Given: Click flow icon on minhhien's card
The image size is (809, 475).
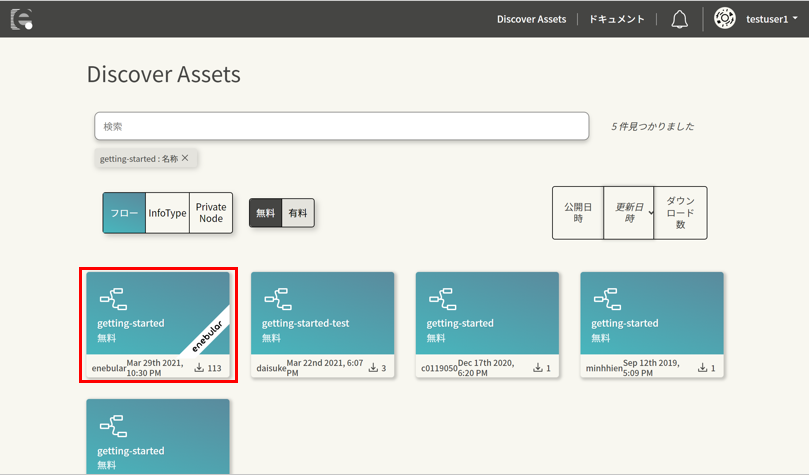Looking at the screenshot, I should pyautogui.click(x=607, y=299).
